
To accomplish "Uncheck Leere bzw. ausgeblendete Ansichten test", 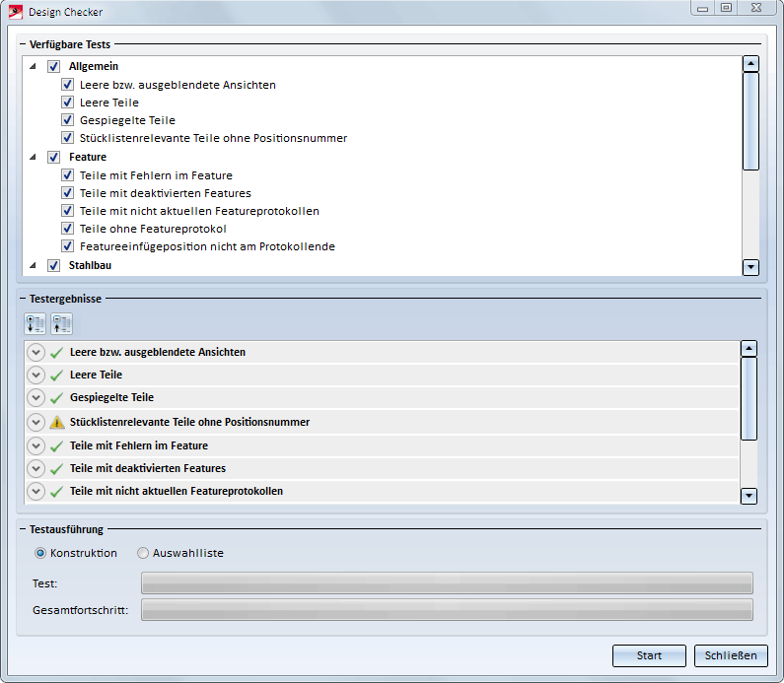I will tap(67, 85).
